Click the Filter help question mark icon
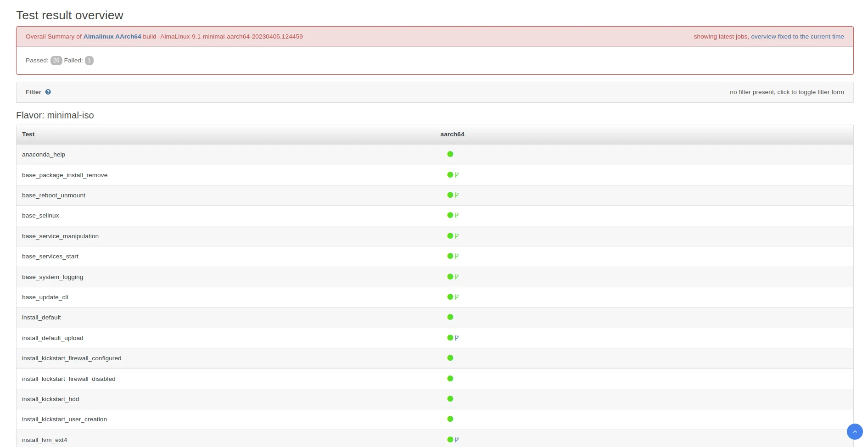The height and width of the screenshot is (447, 868). (x=48, y=92)
